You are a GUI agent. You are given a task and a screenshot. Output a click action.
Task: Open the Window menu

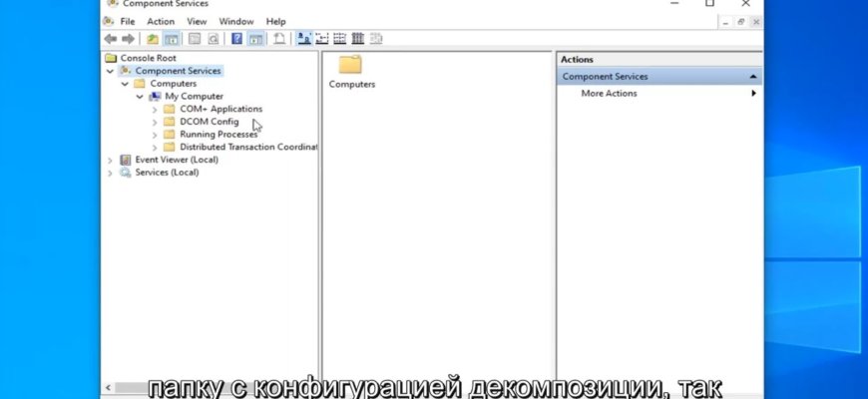(x=236, y=22)
